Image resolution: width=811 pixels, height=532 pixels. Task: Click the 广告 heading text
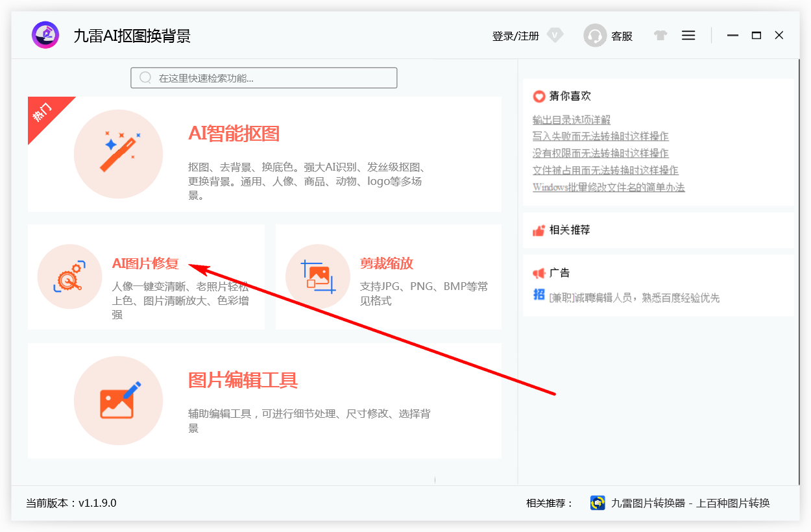[x=559, y=273]
